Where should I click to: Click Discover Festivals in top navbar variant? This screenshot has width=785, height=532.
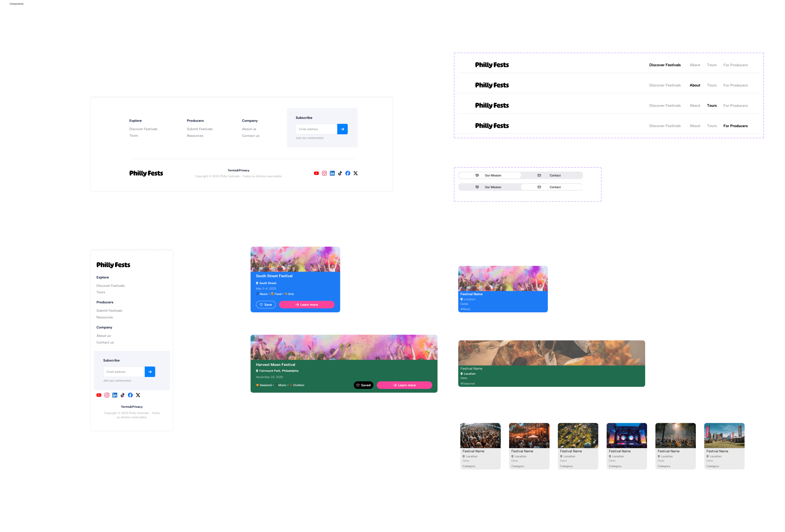click(665, 65)
